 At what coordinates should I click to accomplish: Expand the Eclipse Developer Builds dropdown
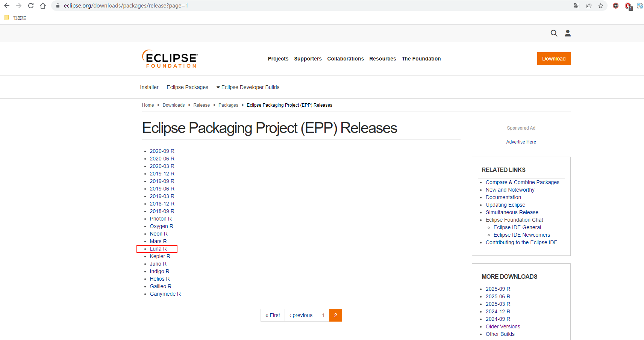(x=248, y=87)
